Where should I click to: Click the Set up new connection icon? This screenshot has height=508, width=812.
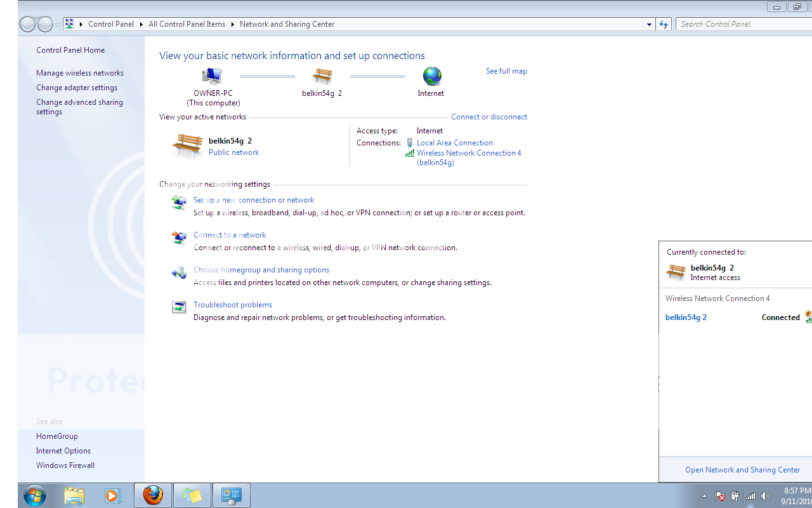(179, 203)
